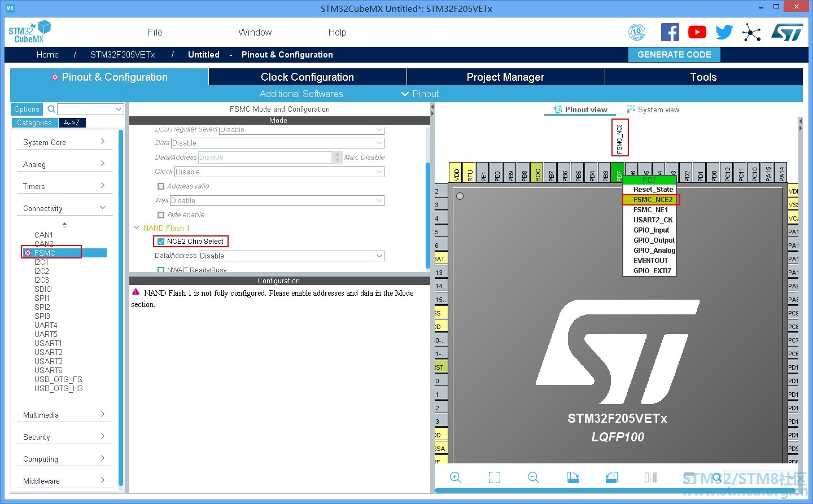Click the category panel vertical scrollbar
813x504 pixels.
(x=121, y=308)
